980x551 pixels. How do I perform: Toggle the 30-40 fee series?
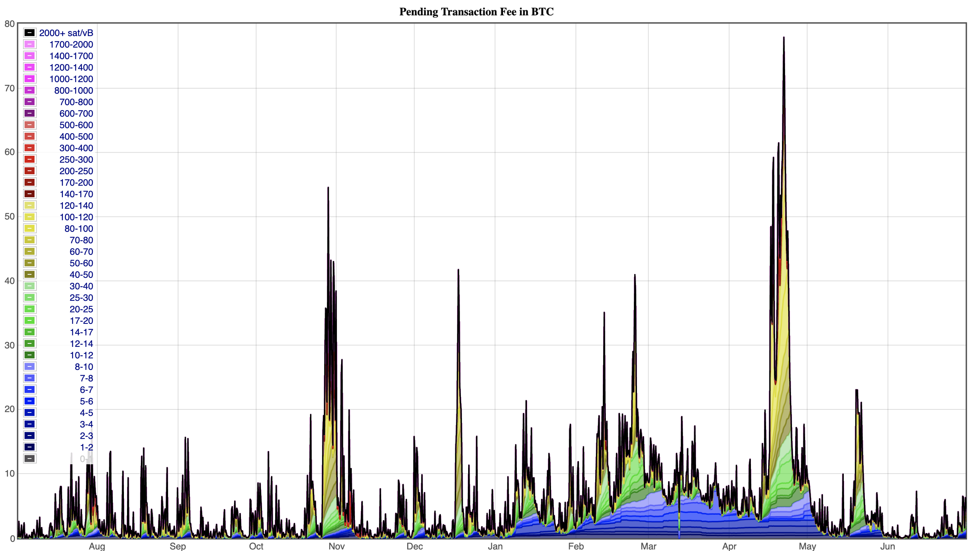point(30,286)
